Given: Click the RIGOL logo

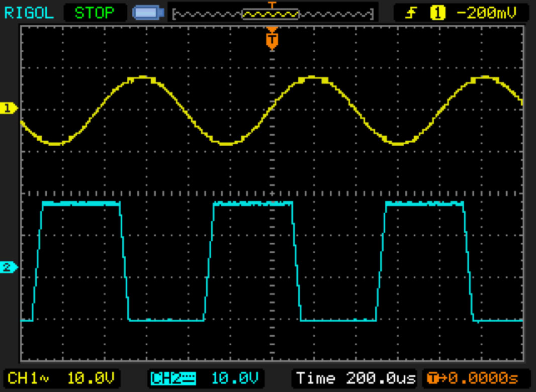Looking at the screenshot, I should click(29, 13).
